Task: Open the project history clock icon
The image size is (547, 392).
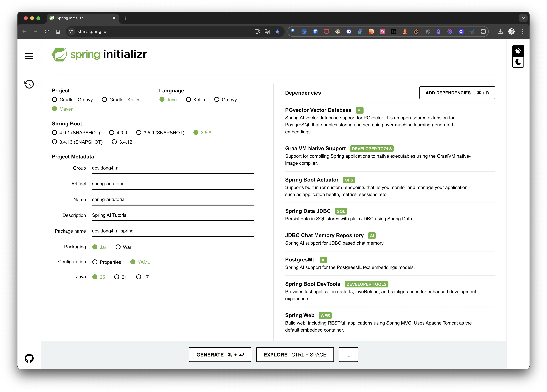Action: 29,84
